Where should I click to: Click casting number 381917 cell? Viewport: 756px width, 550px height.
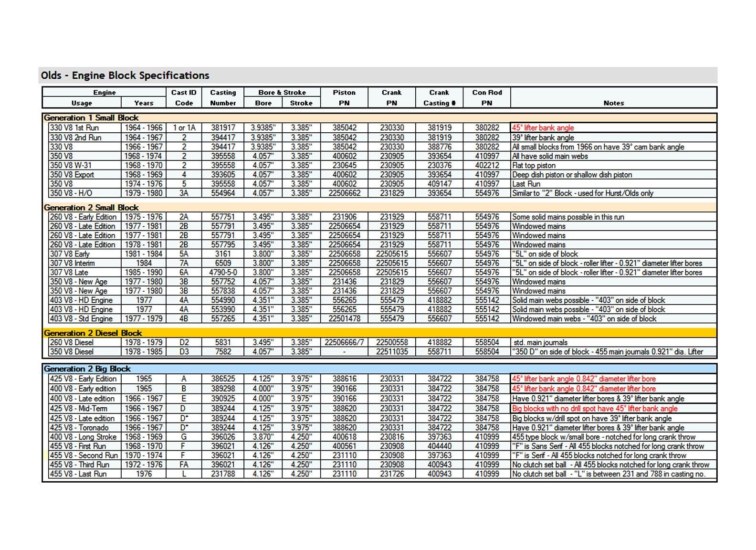(223, 128)
